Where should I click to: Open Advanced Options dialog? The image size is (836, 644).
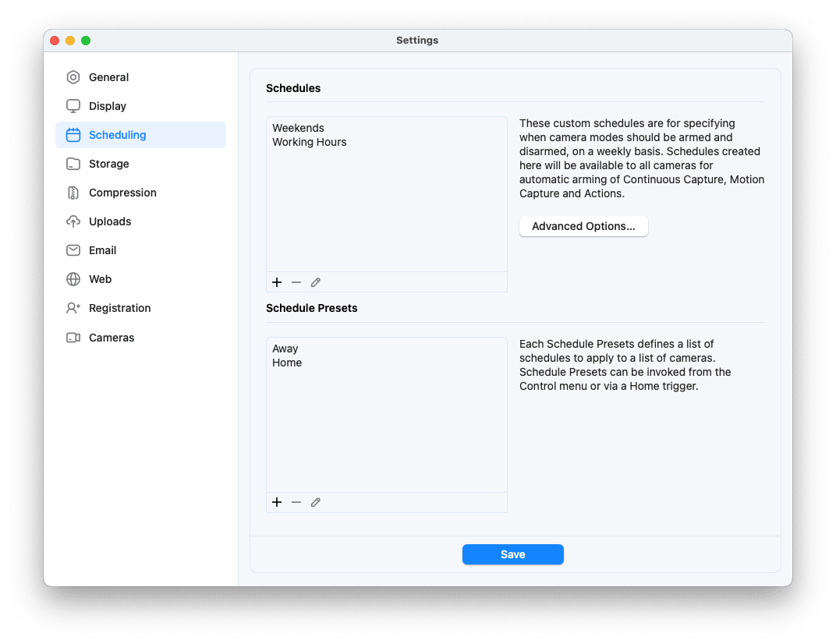tap(583, 226)
